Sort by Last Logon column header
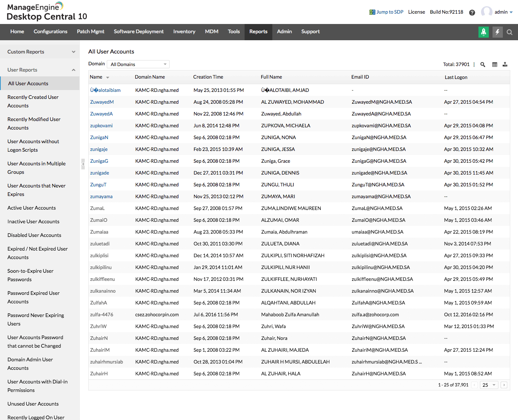Screen dimensions: 518x420 pyautogui.click(x=456, y=78)
